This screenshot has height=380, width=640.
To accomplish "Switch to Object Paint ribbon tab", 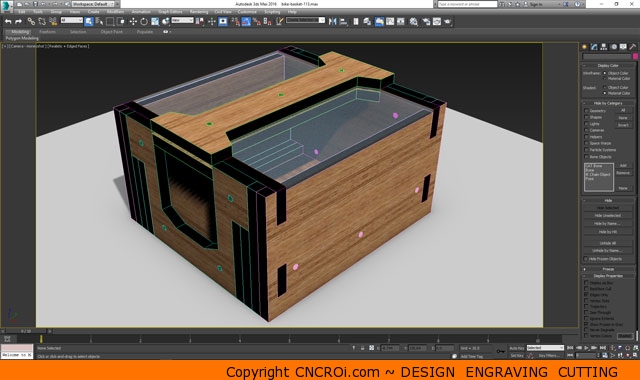I will coord(111,32).
